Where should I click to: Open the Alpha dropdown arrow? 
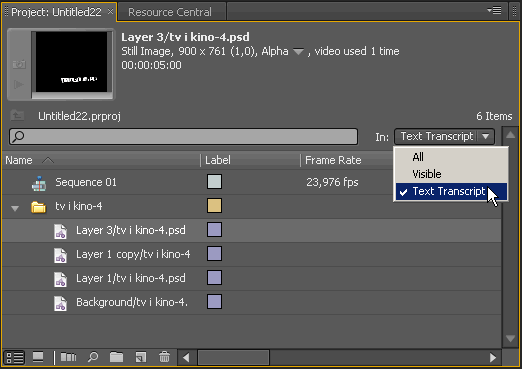coord(298,52)
